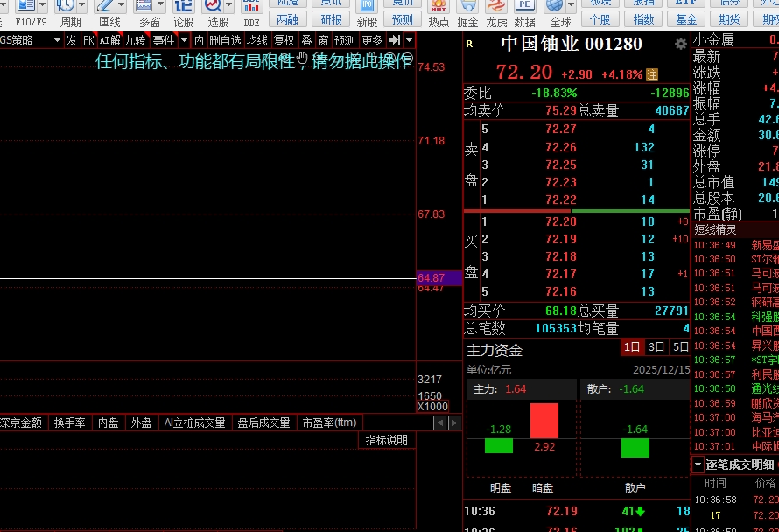Switch to 外盘 indicator tab
779x532 pixels.
(141, 423)
